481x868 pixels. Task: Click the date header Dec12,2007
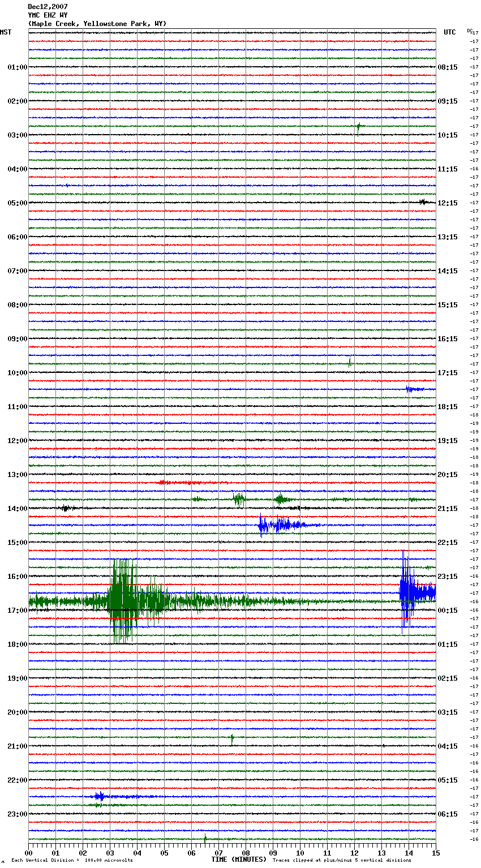(x=48, y=7)
